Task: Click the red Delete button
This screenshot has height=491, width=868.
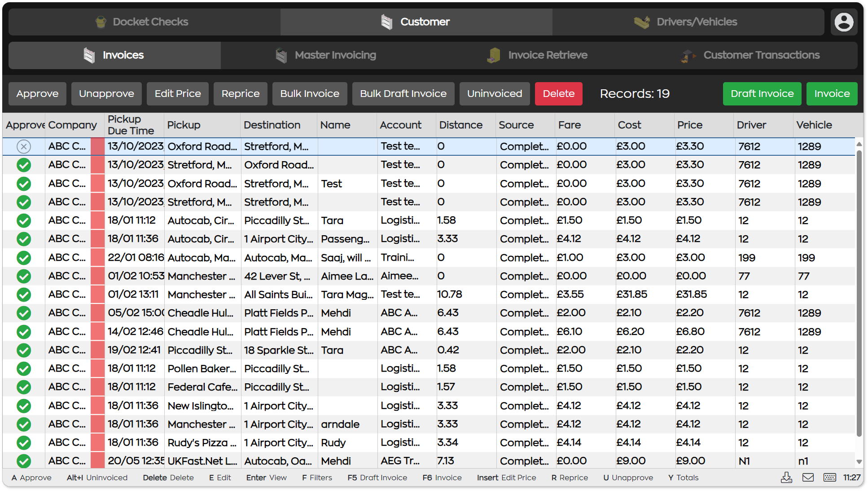Action: pyautogui.click(x=559, y=94)
